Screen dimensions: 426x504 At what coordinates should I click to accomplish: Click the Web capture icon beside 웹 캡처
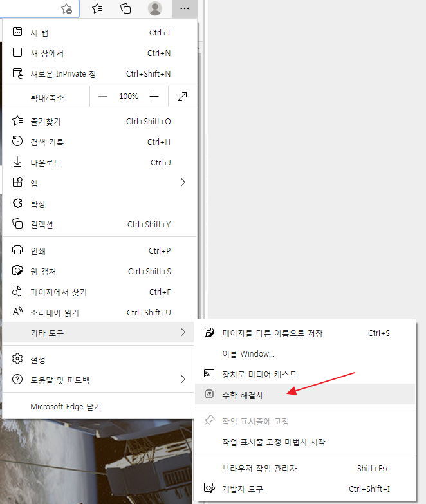[17, 270]
